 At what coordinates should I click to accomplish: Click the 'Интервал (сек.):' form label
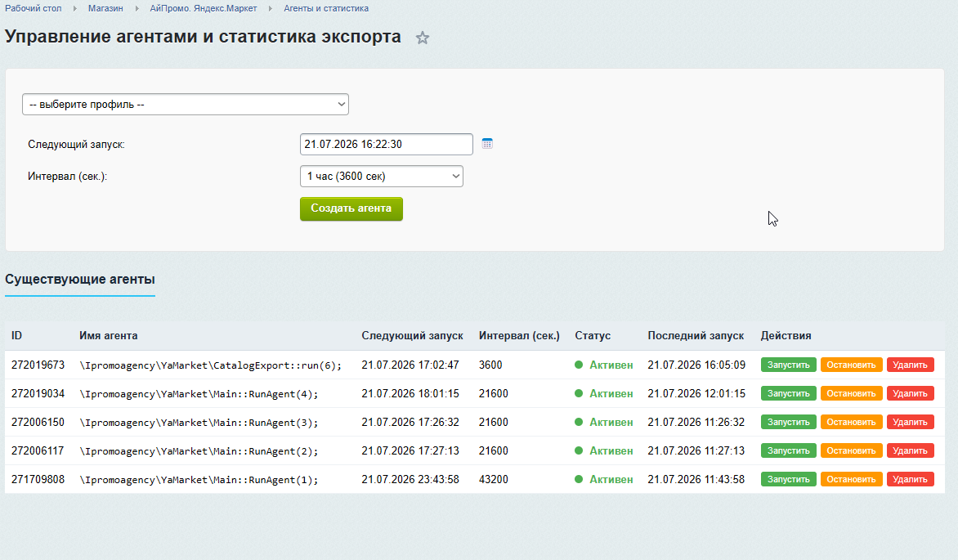tap(67, 177)
